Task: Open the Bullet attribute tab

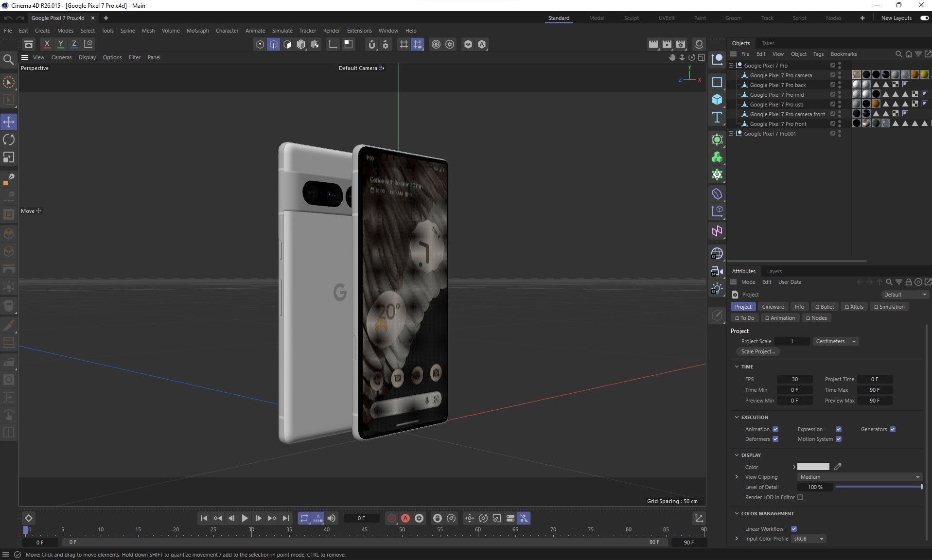Action: [825, 307]
